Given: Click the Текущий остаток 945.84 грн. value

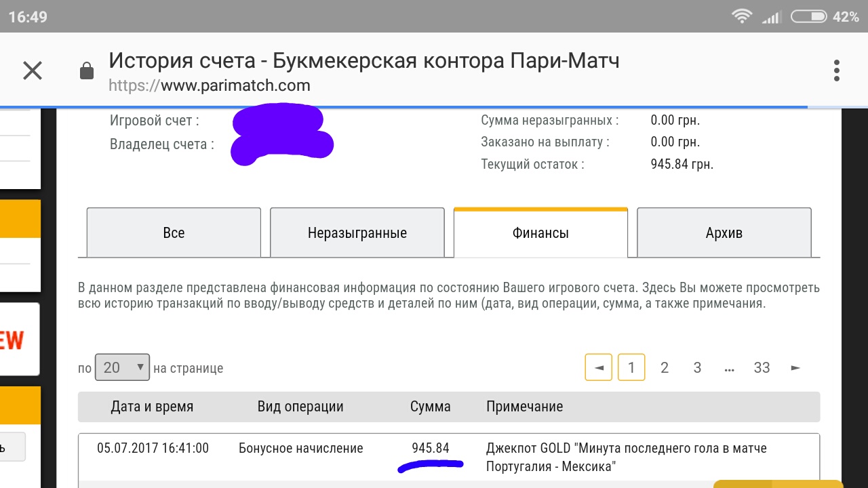Looking at the screenshot, I should click(x=682, y=164).
